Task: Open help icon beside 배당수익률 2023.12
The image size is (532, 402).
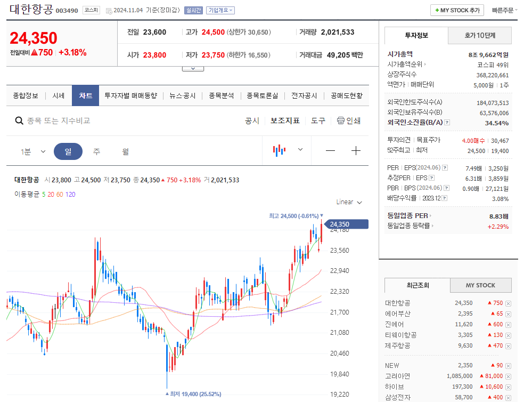Action: pyautogui.click(x=445, y=198)
